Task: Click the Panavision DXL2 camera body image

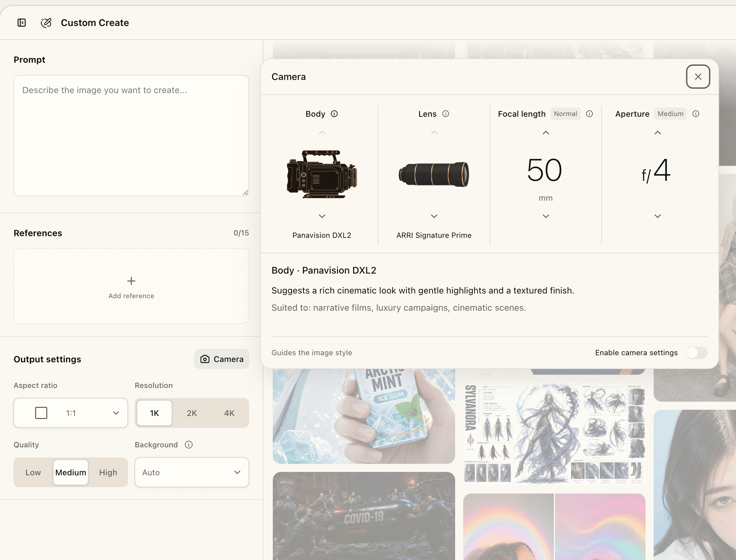Action: 322,174
